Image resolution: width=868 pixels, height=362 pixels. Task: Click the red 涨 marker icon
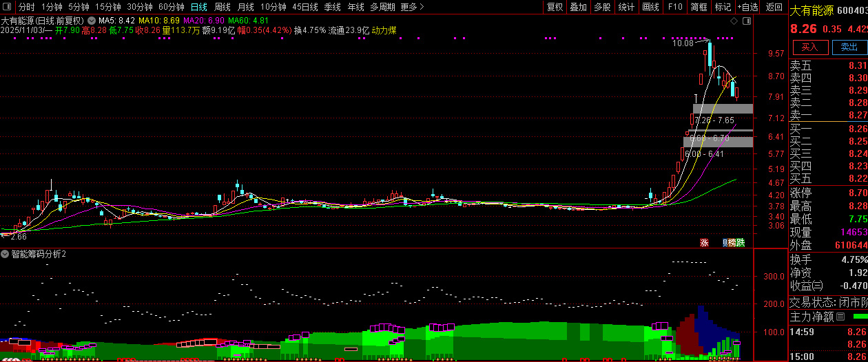[x=704, y=242]
